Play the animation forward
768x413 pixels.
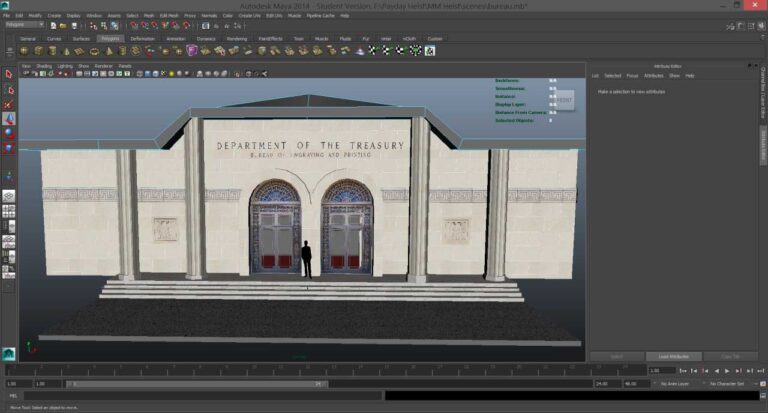[727, 371]
